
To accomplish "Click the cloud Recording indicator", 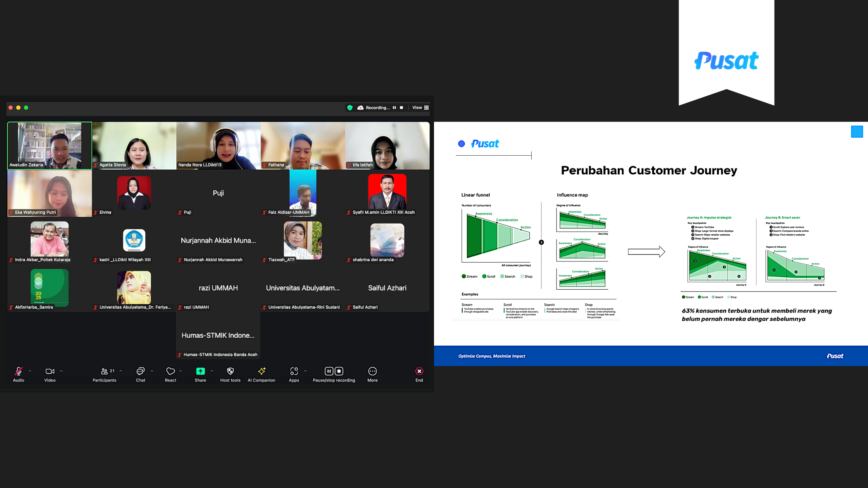I will (x=374, y=108).
